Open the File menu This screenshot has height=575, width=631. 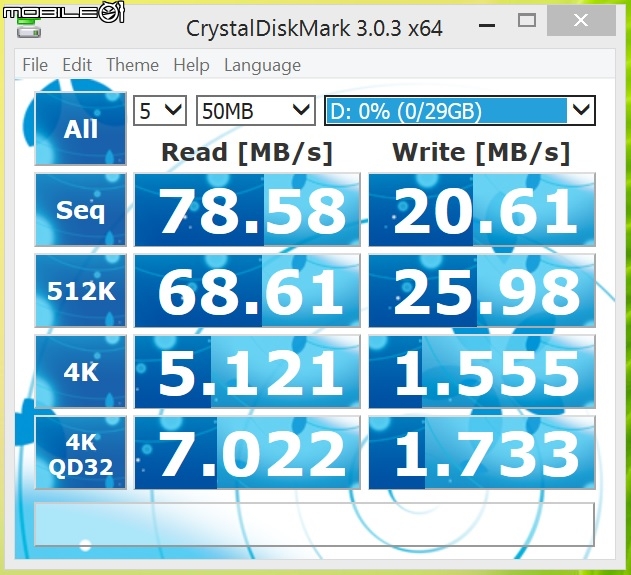click(x=35, y=65)
